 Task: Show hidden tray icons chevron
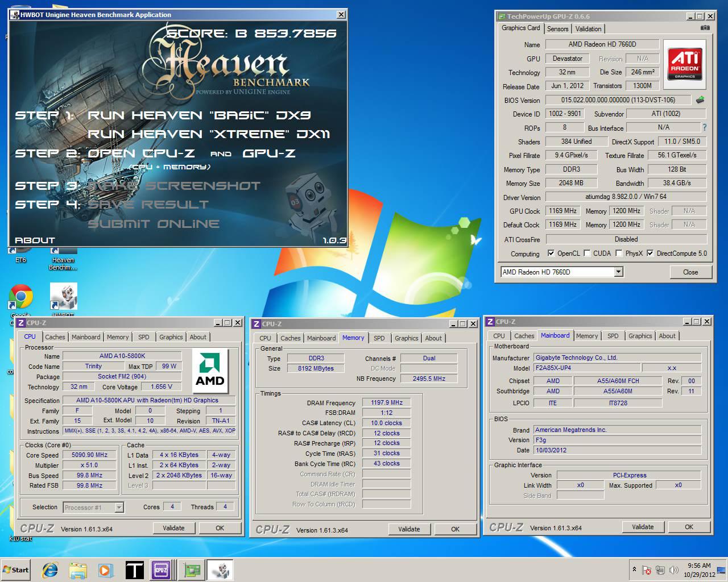point(634,569)
